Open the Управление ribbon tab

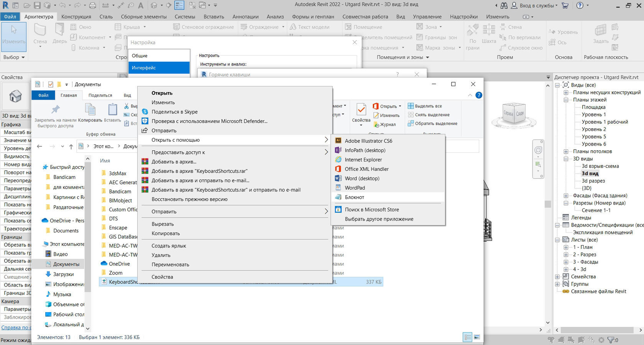click(x=427, y=16)
